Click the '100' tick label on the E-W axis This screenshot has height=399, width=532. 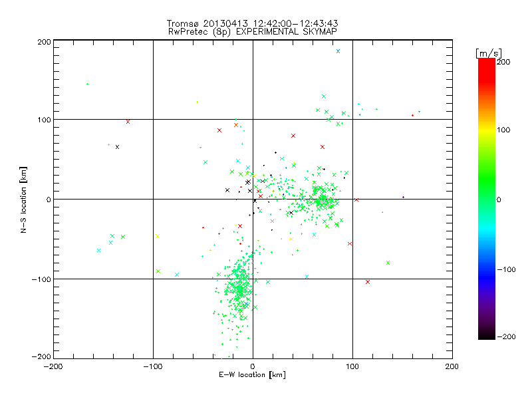pyautogui.click(x=352, y=367)
